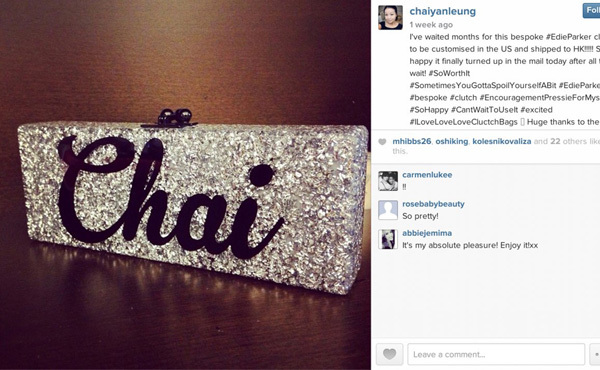This screenshot has width=600, height=370.
Task: Open mhibbs26 in the likes list
Action: pos(412,141)
